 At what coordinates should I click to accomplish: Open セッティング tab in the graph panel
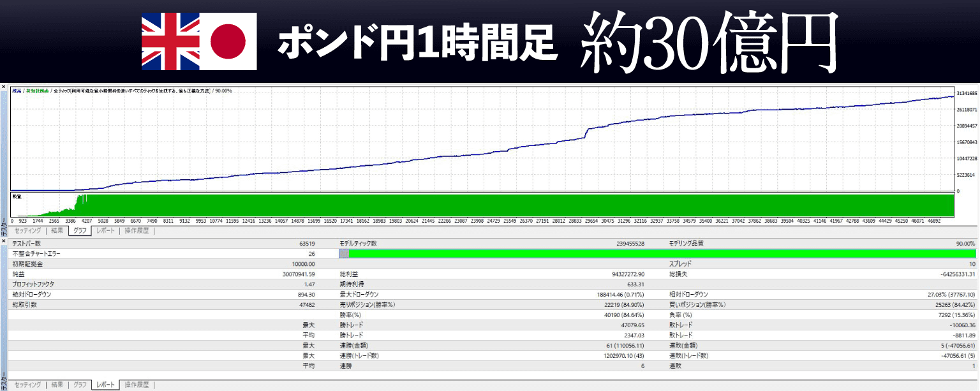27,231
